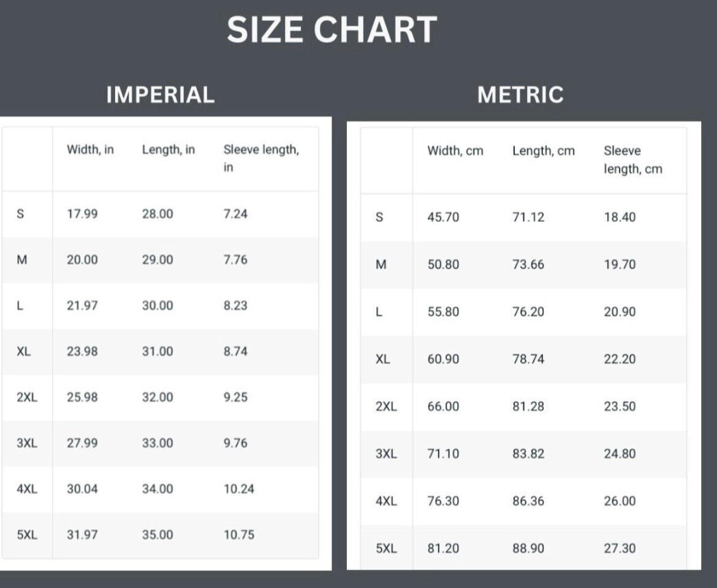This screenshot has height=588, width=717.
Task: Click the 5XL row label in Metric table
Action: 386,548
